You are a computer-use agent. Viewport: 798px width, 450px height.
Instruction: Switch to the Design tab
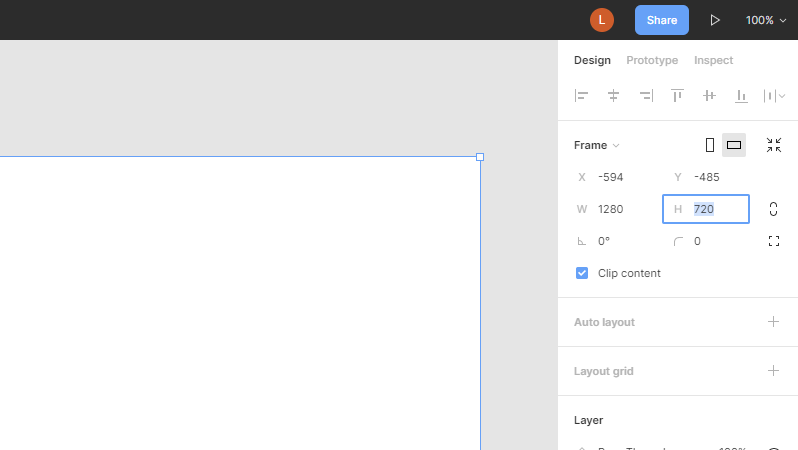point(592,60)
